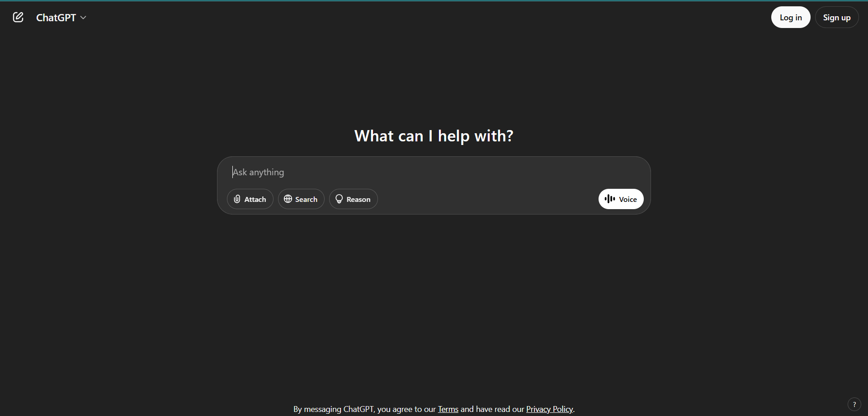Screen dimensions: 868x416
Task: Open the Privacy Policy link
Action: pyautogui.click(x=549, y=409)
